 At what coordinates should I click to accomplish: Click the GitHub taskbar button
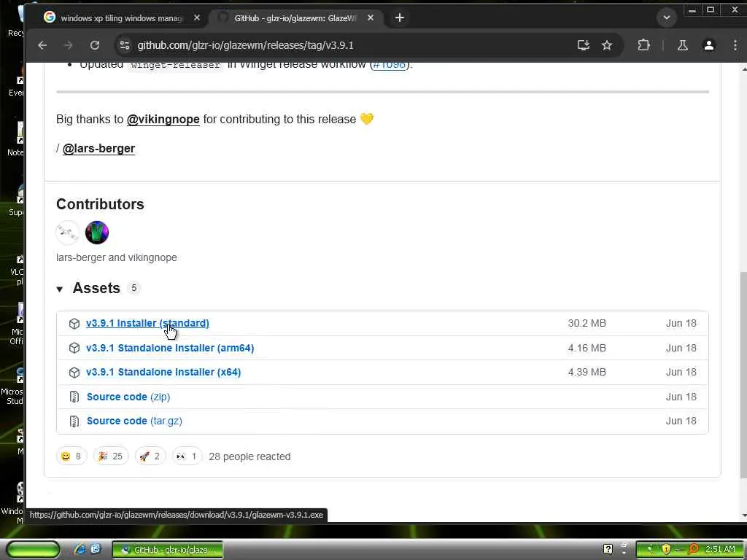[x=168, y=550]
